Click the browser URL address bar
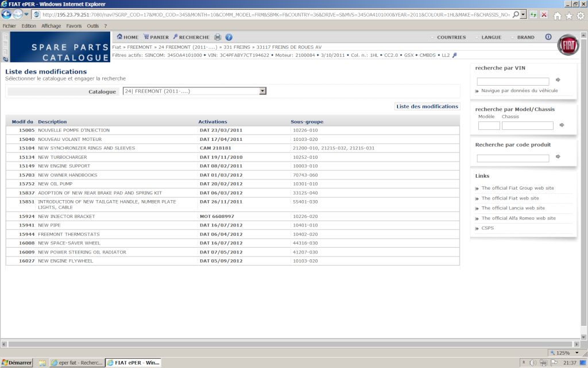The image size is (588, 368). pos(276,14)
